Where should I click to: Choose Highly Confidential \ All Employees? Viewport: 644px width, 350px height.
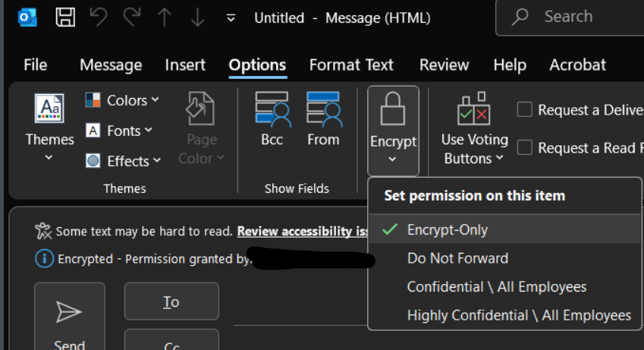(519, 315)
